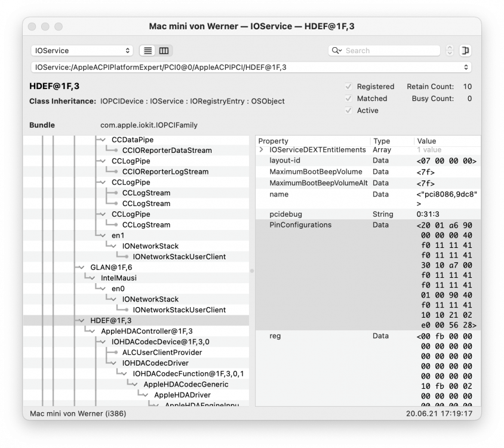The height and width of the screenshot is (448, 504).
Task: Click the Busy Count value 0
Action: pyautogui.click(x=469, y=99)
